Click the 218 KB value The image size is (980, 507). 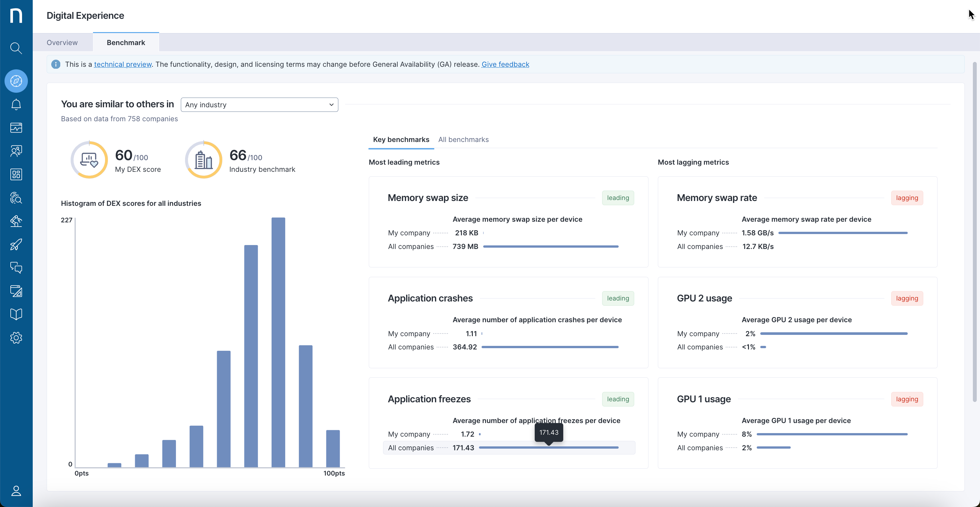pyautogui.click(x=466, y=233)
